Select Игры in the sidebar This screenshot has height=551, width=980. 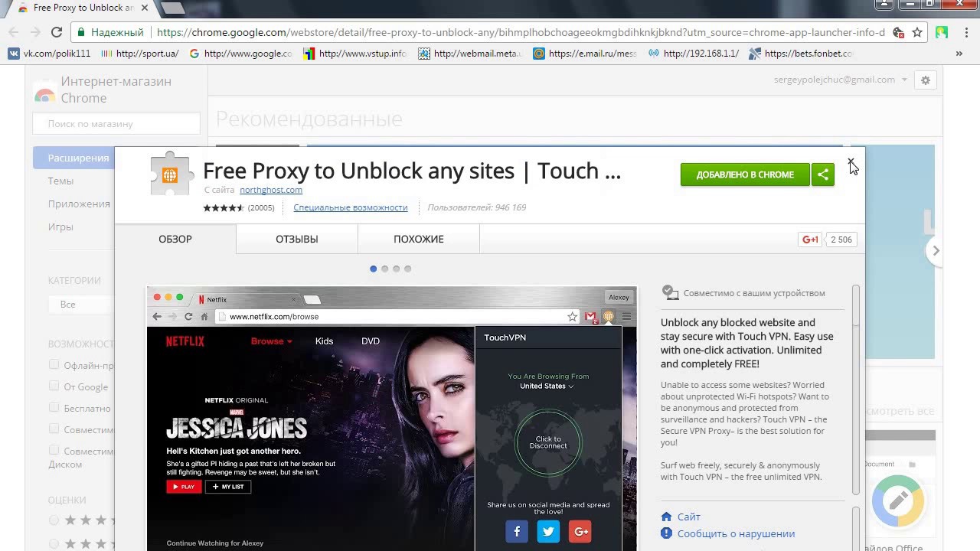coord(60,227)
